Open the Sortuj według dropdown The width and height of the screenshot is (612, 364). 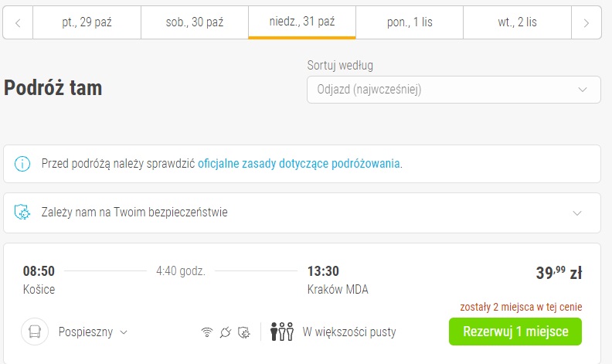pos(454,90)
